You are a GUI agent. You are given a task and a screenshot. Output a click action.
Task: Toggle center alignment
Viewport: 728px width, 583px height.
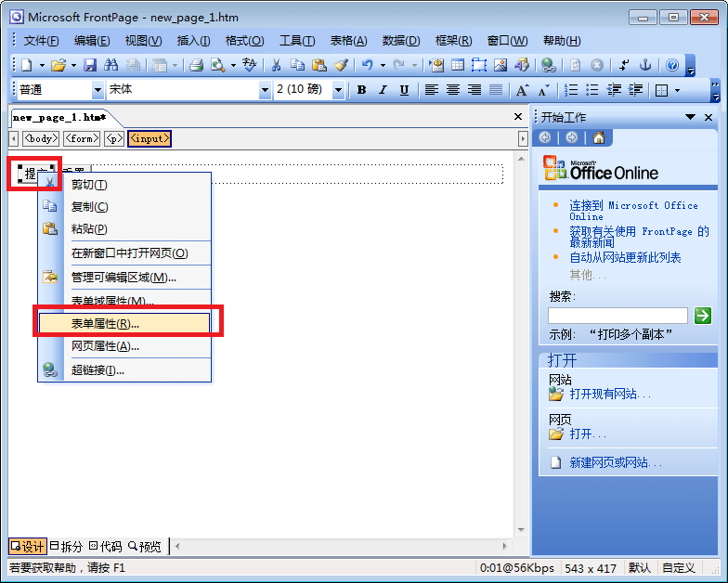pos(453,90)
